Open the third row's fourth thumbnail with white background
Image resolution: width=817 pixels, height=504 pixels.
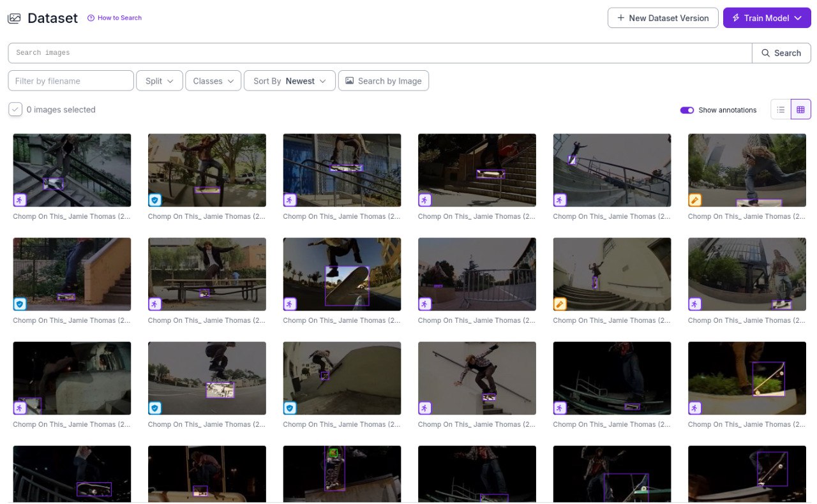477,378
